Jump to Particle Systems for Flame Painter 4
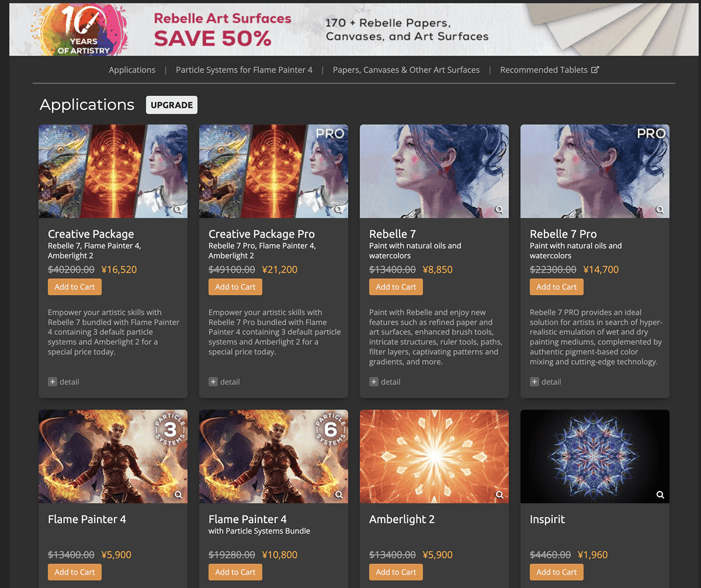Viewport: 701px width, 588px height. point(244,70)
